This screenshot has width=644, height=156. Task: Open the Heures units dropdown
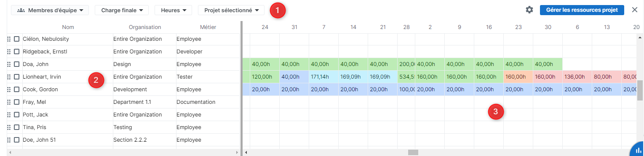click(173, 10)
